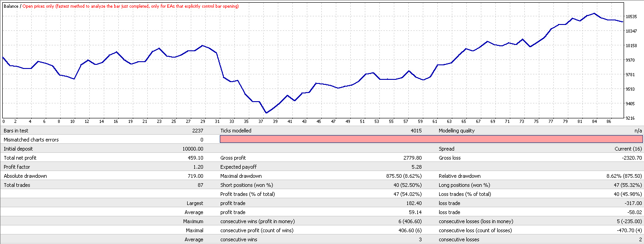Click consecutive loss value -470.70 (4)
Image resolution: width=644 pixels, height=244 pixels.
[x=629, y=230]
